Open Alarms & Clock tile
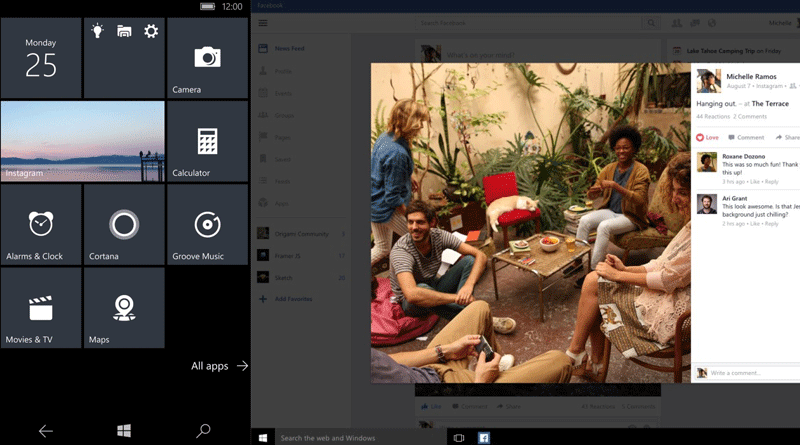 41,225
